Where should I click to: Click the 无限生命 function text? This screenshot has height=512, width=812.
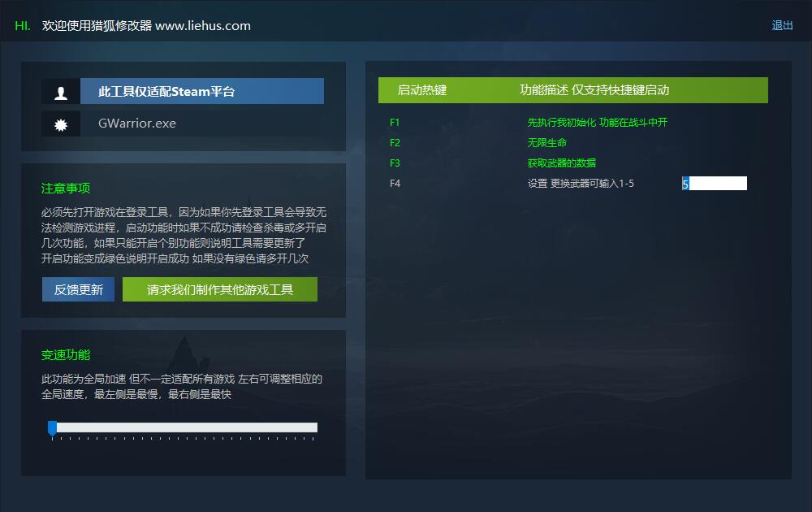546,142
